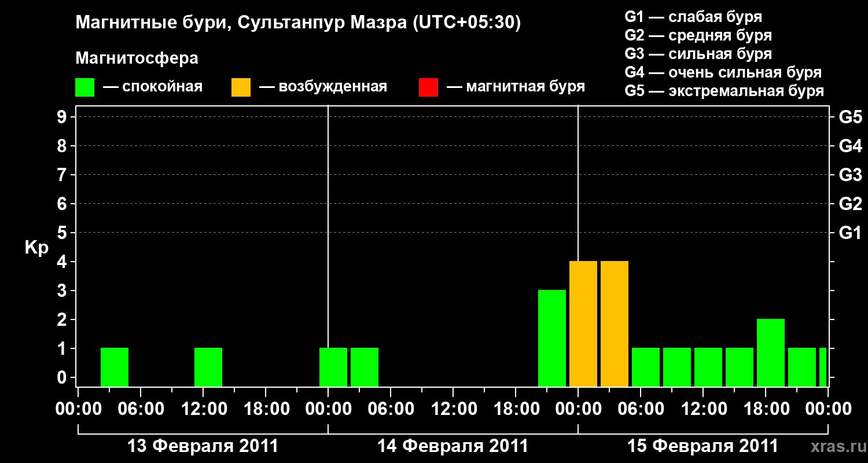Click the first green Kp 1 bar on 13 February
The image size is (868, 463).
(115, 367)
